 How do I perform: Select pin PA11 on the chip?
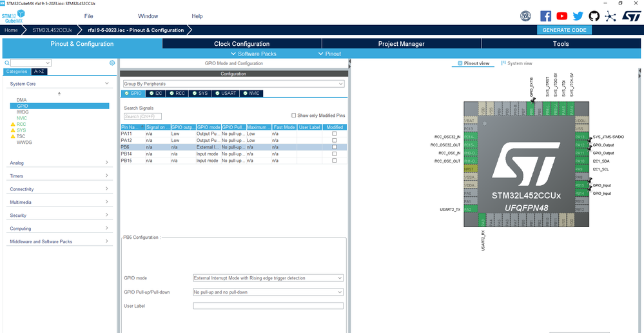tap(580, 153)
